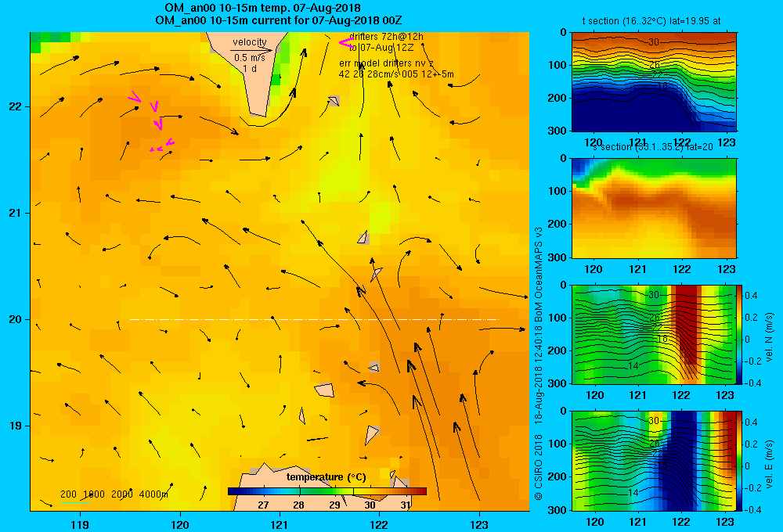783x532 pixels.
Task: Click the 122 longitude tick under the vel. E panel
Action: pyautogui.click(x=681, y=522)
